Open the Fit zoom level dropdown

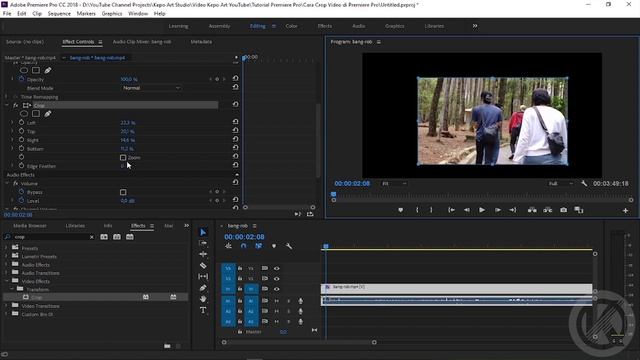point(394,184)
